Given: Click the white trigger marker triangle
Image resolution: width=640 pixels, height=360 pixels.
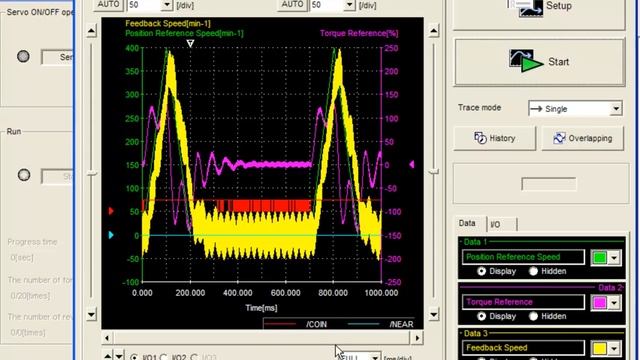Looking at the screenshot, I should pos(190,43).
